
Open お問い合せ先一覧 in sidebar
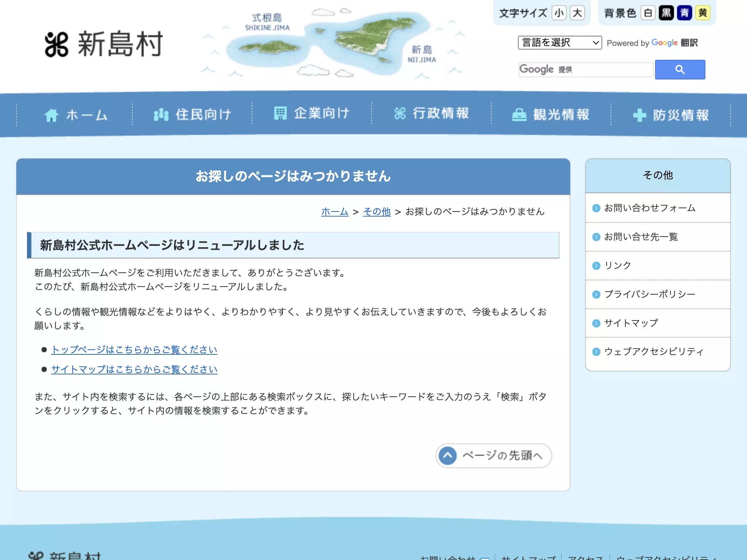[658, 237]
